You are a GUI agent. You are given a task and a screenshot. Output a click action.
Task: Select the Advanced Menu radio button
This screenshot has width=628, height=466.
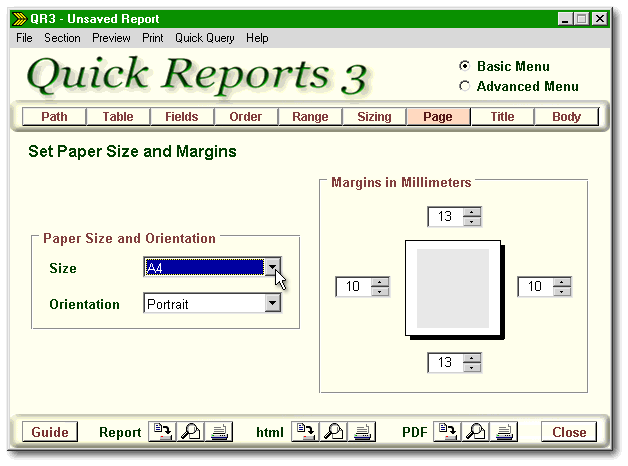(x=464, y=86)
